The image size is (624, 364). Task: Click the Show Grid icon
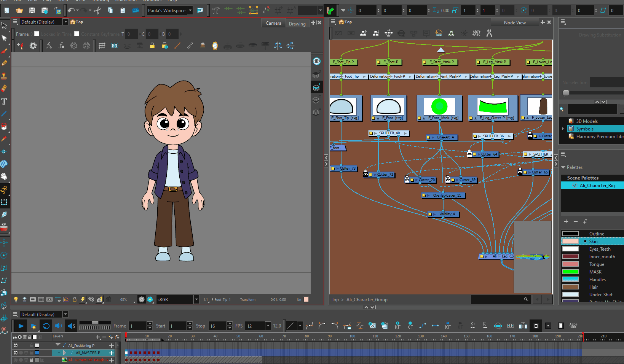[102, 46]
